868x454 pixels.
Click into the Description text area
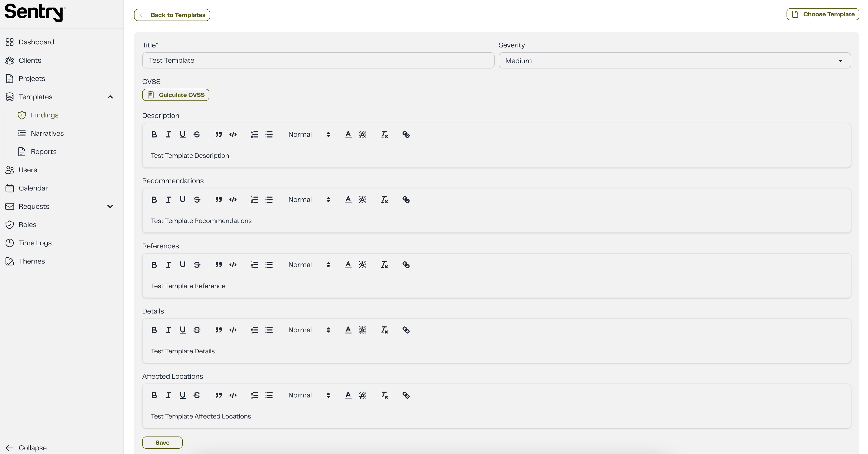pyautogui.click(x=496, y=155)
